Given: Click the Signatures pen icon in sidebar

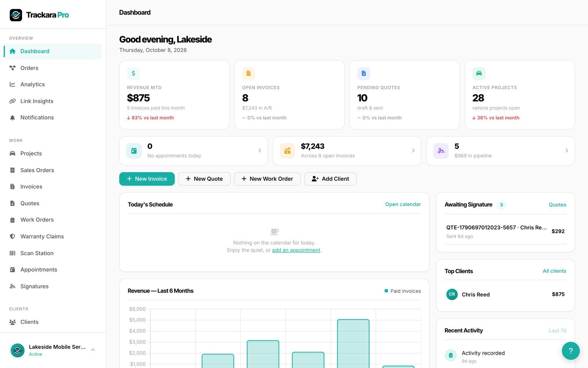Looking at the screenshot, I should coord(12,286).
